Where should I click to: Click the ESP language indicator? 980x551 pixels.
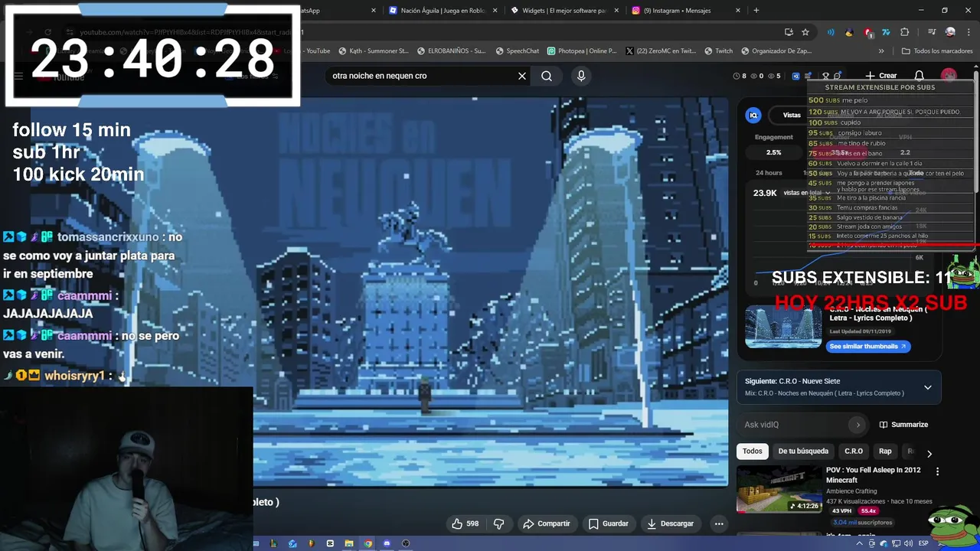pos(923,543)
